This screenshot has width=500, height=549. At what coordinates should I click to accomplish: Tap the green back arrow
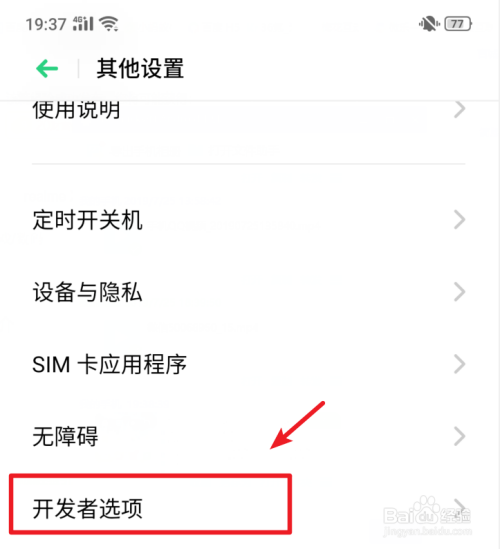[47, 68]
